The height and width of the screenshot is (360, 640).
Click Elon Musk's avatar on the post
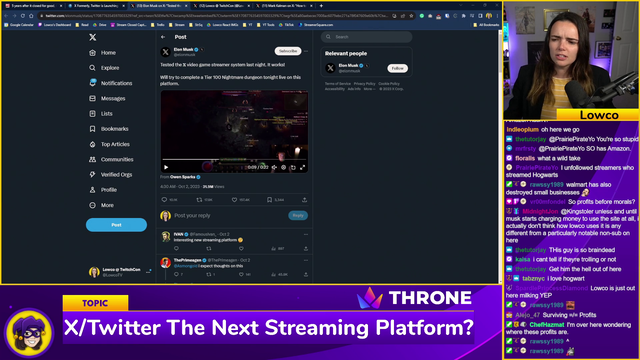[x=165, y=52]
